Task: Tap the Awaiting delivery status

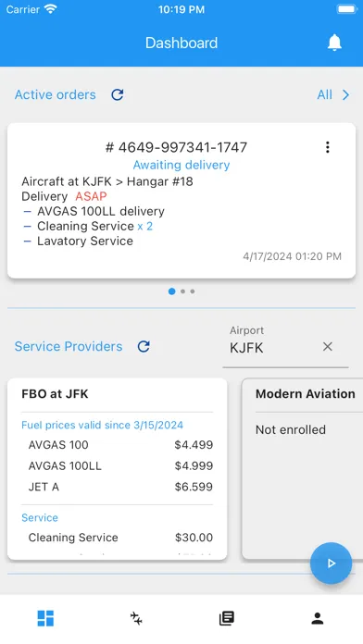Action: click(x=181, y=165)
